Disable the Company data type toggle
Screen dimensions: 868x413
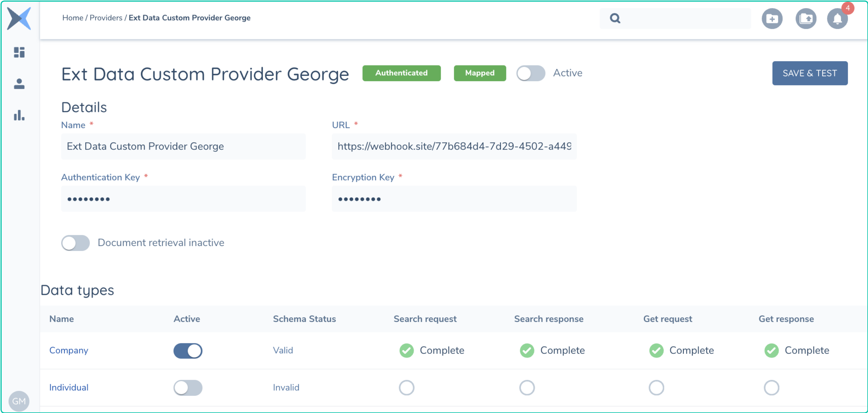point(188,351)
